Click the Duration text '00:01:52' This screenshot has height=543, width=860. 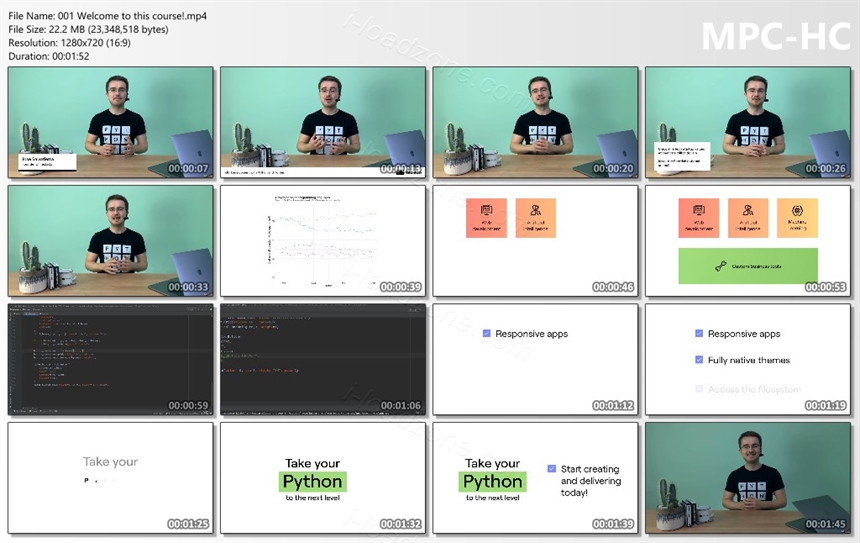(70, 56)
